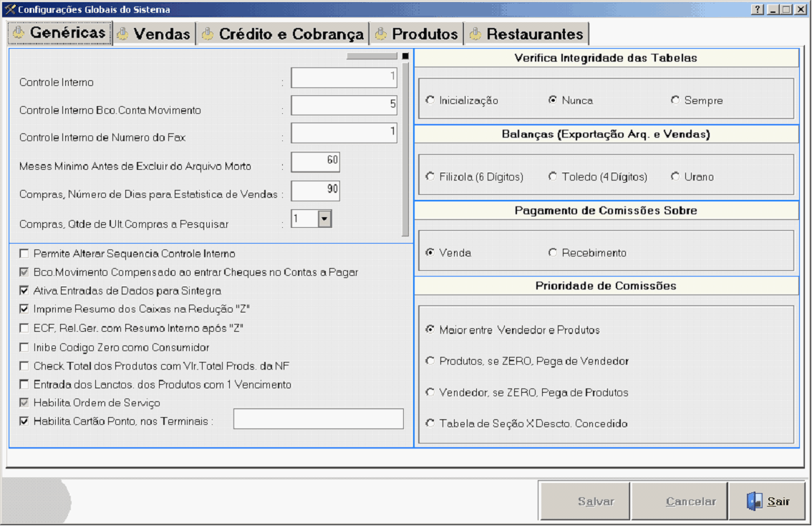Image resolution: width=812 pixels, height=526 pixels.
Task: Select the Sempre integrity option
Action: click(x=675, y=100)
